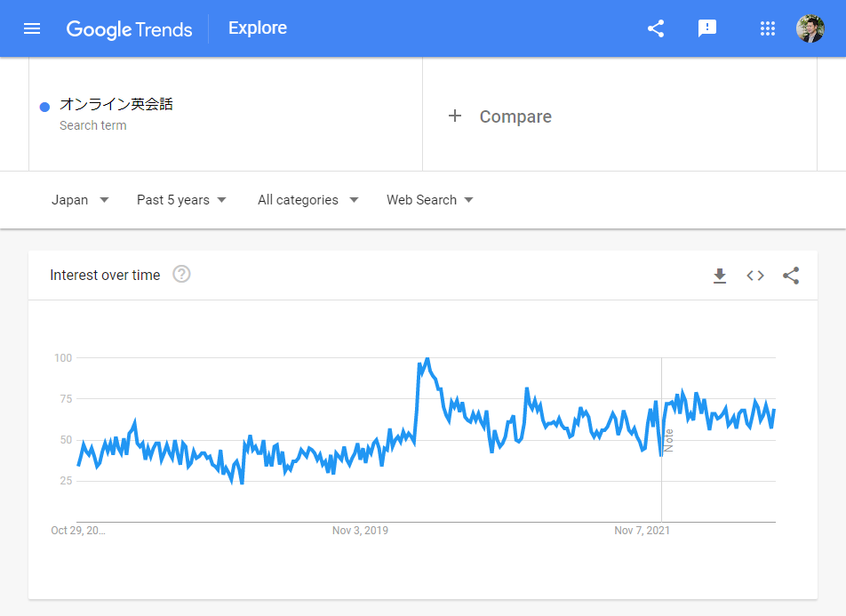Edit the オンライン英会話 search term
The height and width of the screenshot is (616, 846).
tap(116, 104)
